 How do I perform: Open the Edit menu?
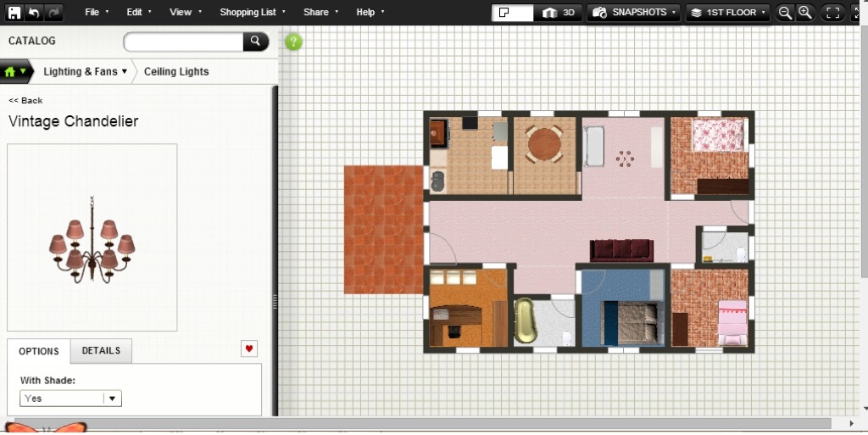(138, 12)
